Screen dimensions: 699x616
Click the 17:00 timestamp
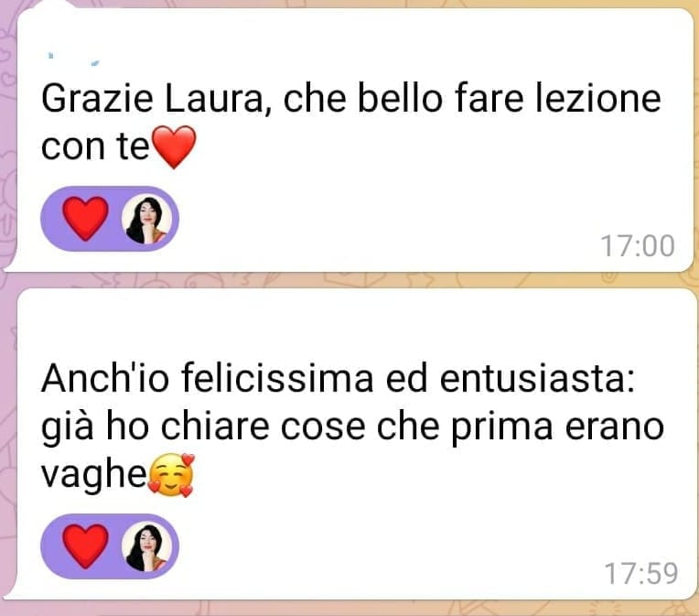(638, 246)
